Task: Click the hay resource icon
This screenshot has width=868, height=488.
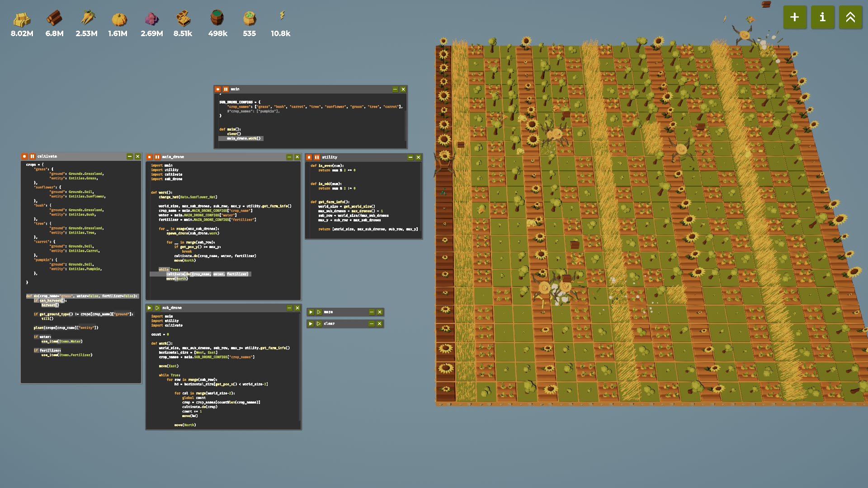Action: pos(22,19)
